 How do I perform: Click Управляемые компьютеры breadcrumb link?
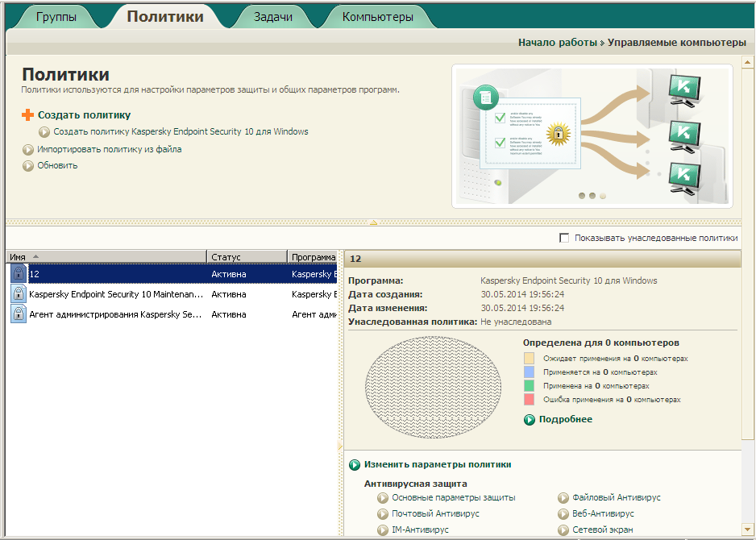[x=677, y=43]
